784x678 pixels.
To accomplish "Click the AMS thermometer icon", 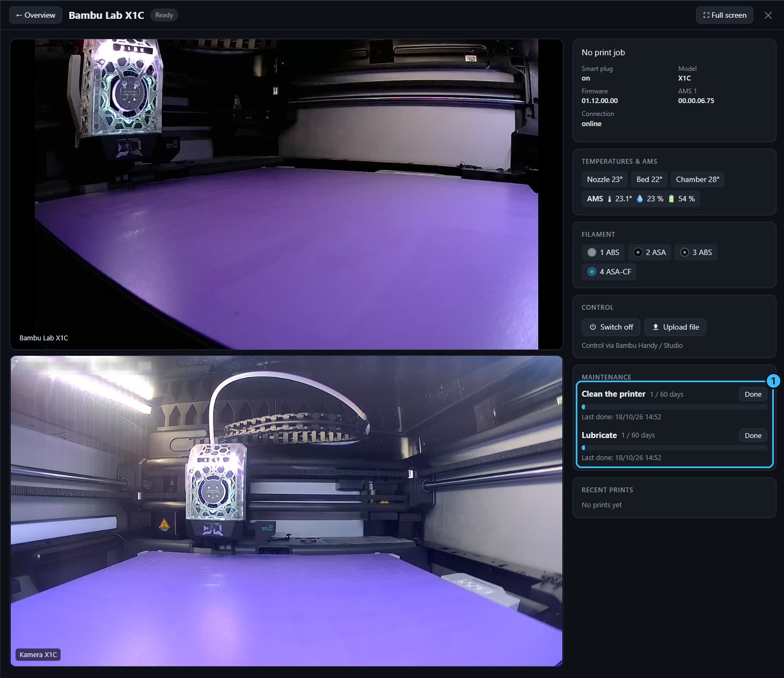I will [x=610, y=199].
